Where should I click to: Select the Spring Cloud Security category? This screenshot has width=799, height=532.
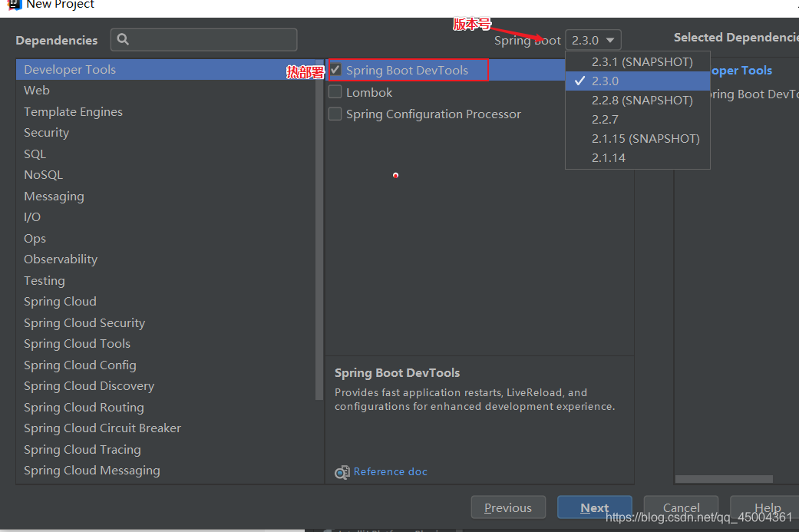(x=166, y=323)
